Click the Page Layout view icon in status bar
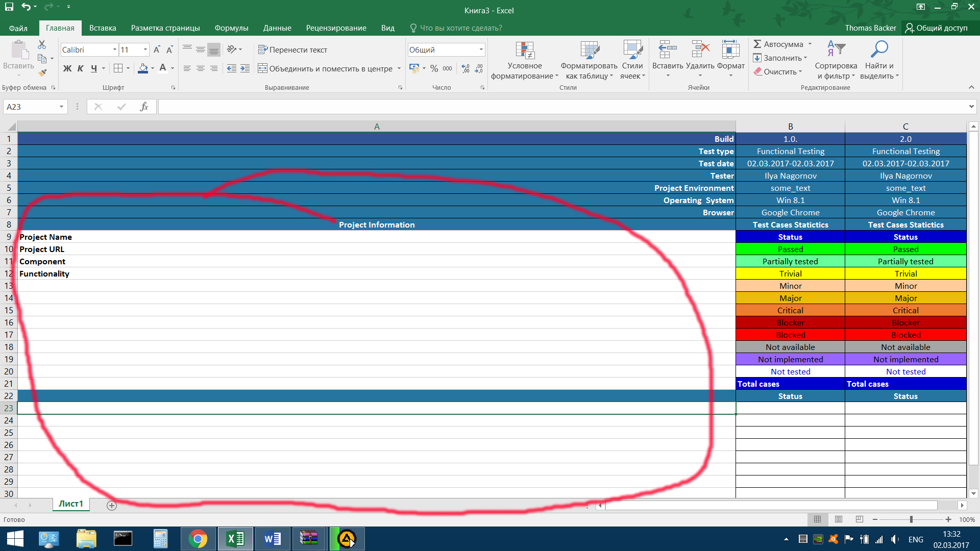The image size is (980, 551). point(839,519)
